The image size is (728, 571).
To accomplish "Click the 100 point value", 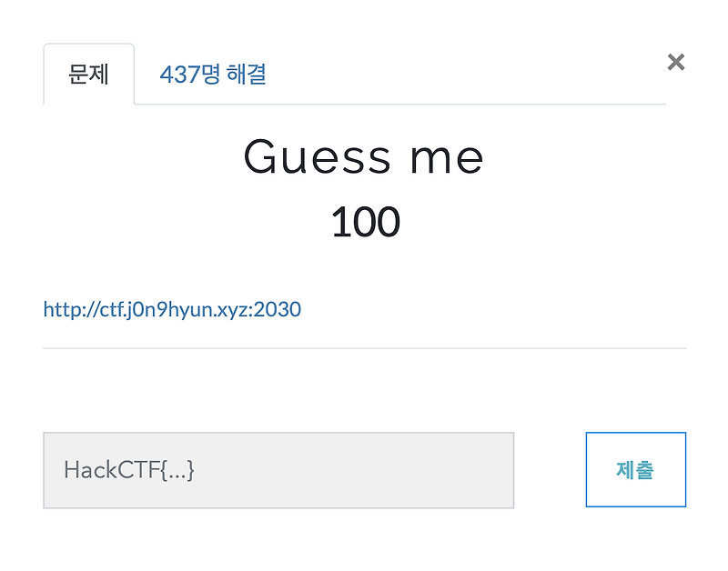I will pyautogui.click(x=364, y=220).
